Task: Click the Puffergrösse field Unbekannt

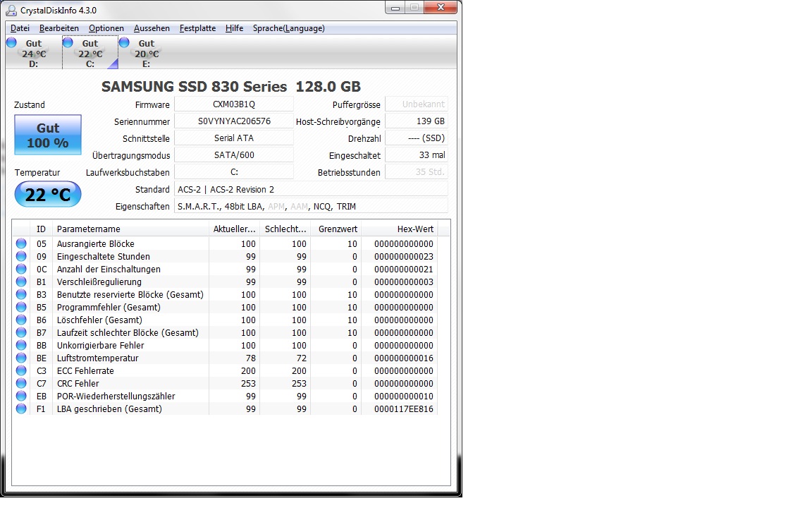Action: pos(417,104)
